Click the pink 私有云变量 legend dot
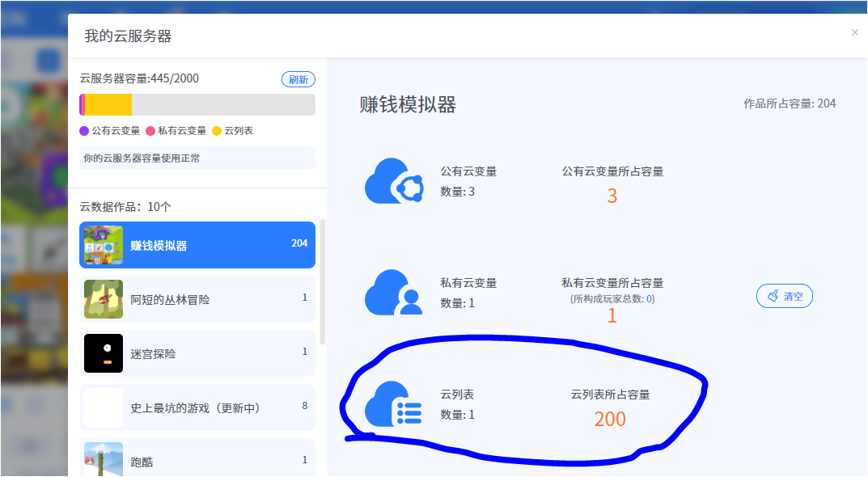 pyautogui.click(x=150, y=131)
